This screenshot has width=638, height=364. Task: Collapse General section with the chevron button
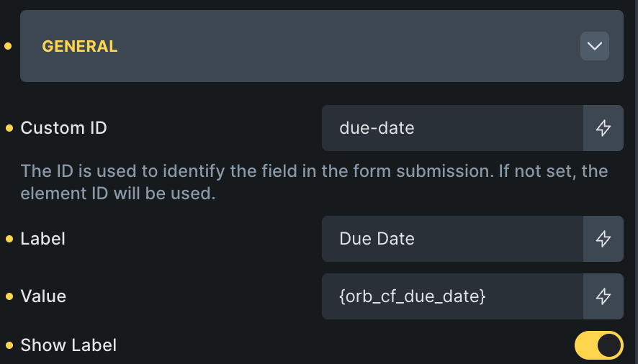pos(595,46)
